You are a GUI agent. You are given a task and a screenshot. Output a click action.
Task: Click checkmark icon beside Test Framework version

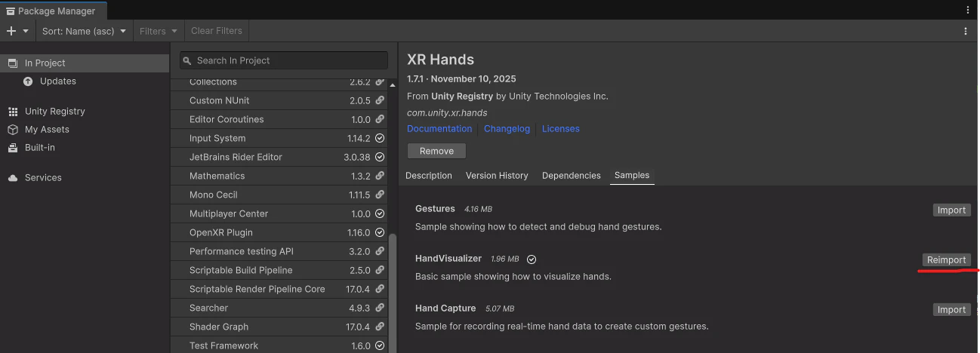pyautogui.click(x=380, y=345)
